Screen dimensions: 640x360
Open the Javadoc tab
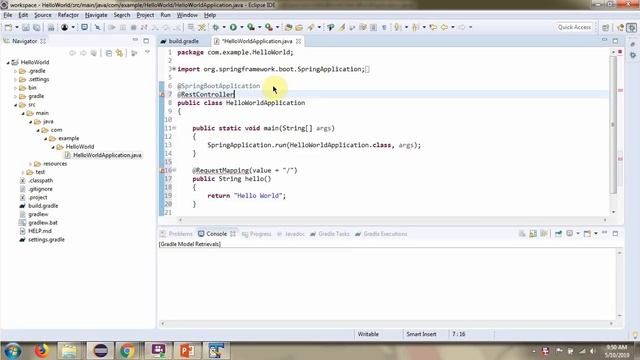point(291,234)
